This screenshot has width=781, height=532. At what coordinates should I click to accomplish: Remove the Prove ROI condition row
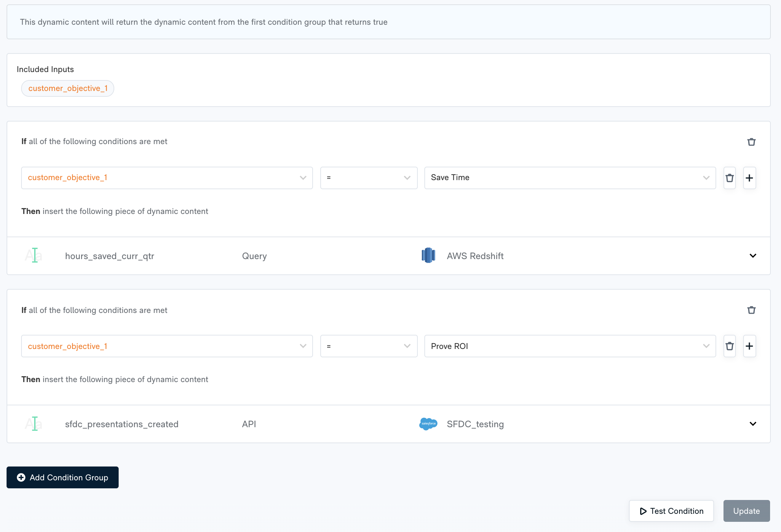(729, 346)
